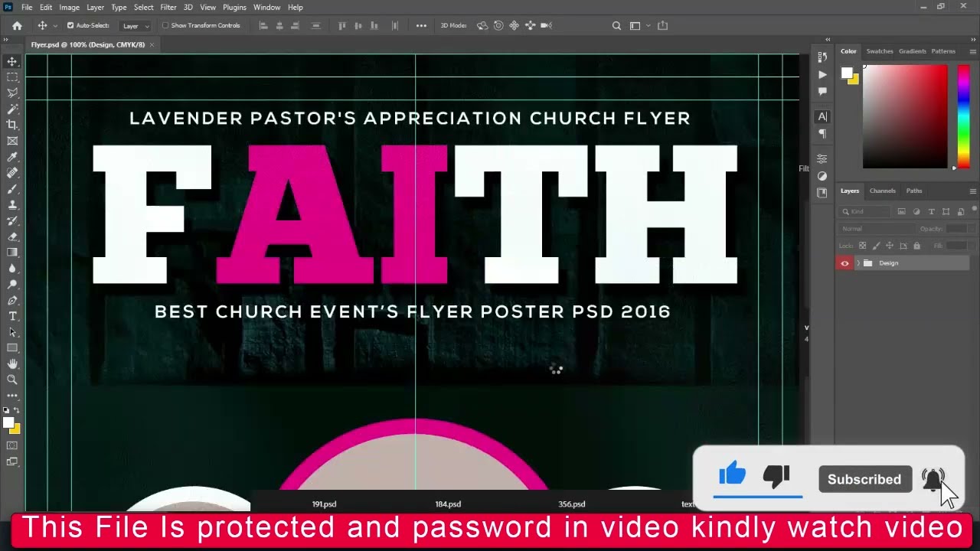Screen dimensions: 980x551
Task: Click the share icon in options bar
Action: pyautogui.click(x=662, y=25)
